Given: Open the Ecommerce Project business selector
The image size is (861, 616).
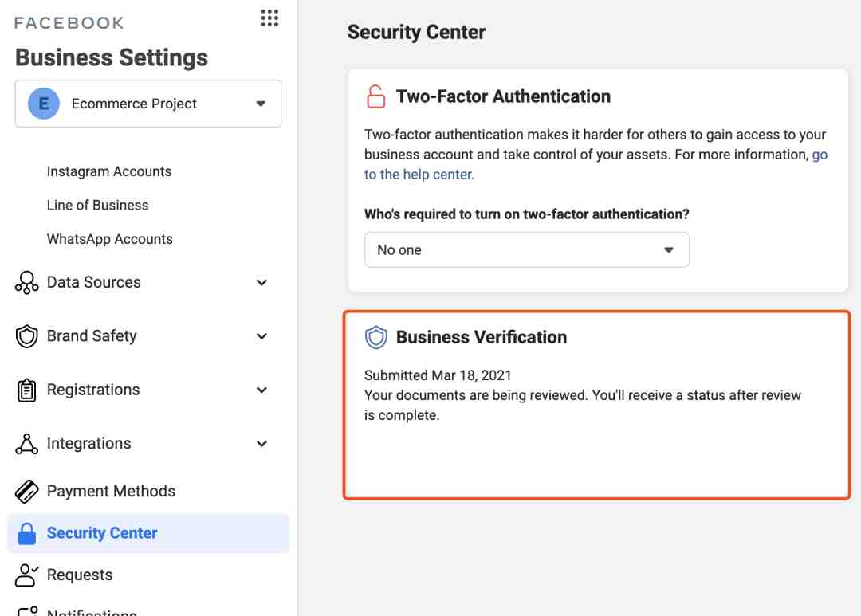Looking at the screenshot, I should coord(148,104).
